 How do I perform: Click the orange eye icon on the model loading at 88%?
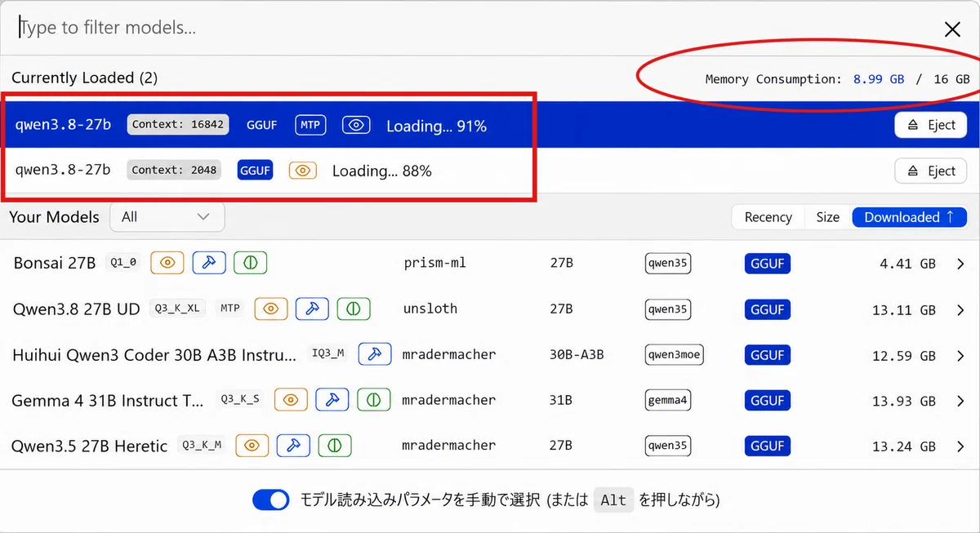point(303,171)
